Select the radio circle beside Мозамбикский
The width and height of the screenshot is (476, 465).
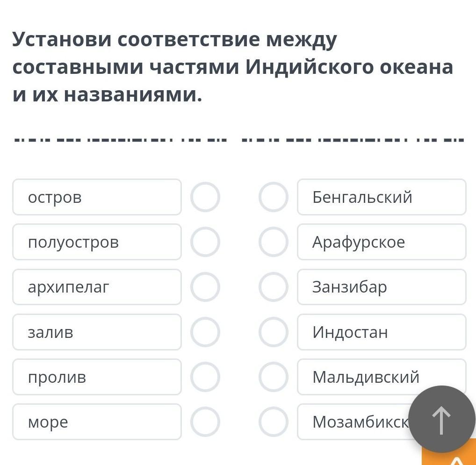tap(274, 422)
